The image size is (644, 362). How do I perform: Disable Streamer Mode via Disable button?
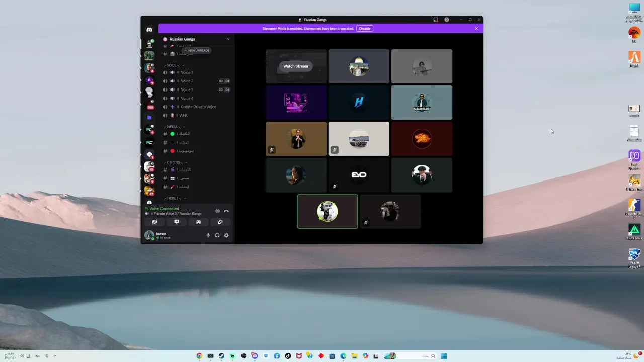click(365, 29)
